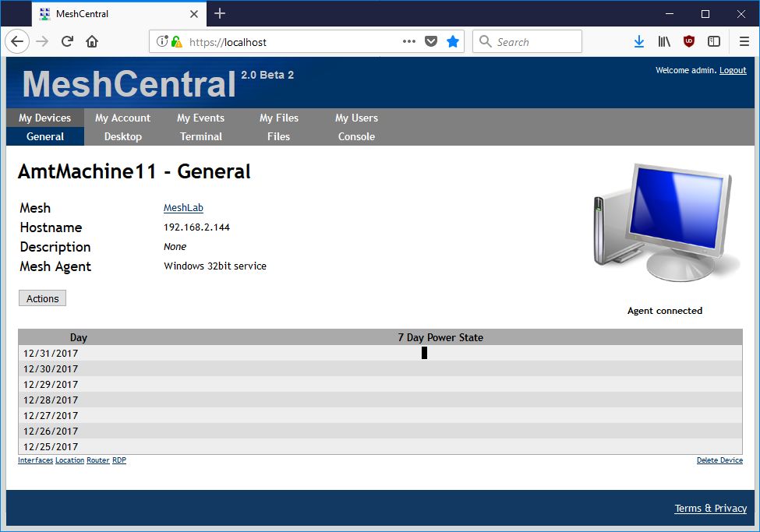
Task: Open the Downloads arrow icon
Action: tap(639, 42)
